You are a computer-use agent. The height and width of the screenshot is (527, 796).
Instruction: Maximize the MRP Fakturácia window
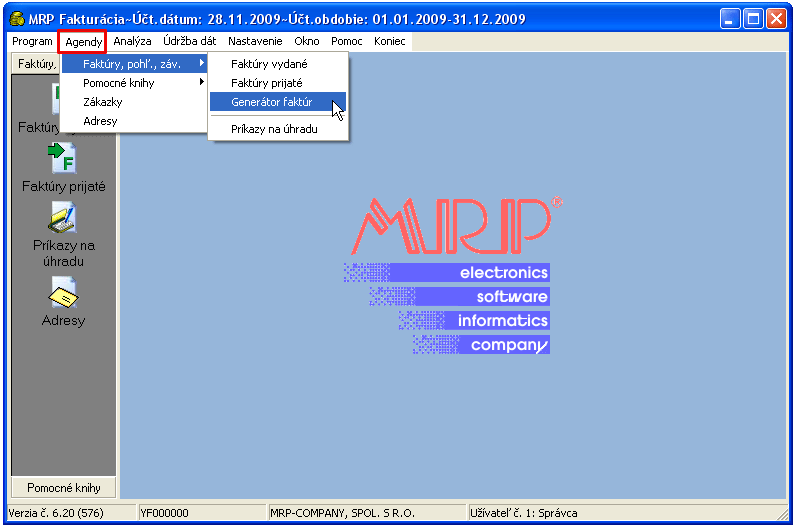753,19
